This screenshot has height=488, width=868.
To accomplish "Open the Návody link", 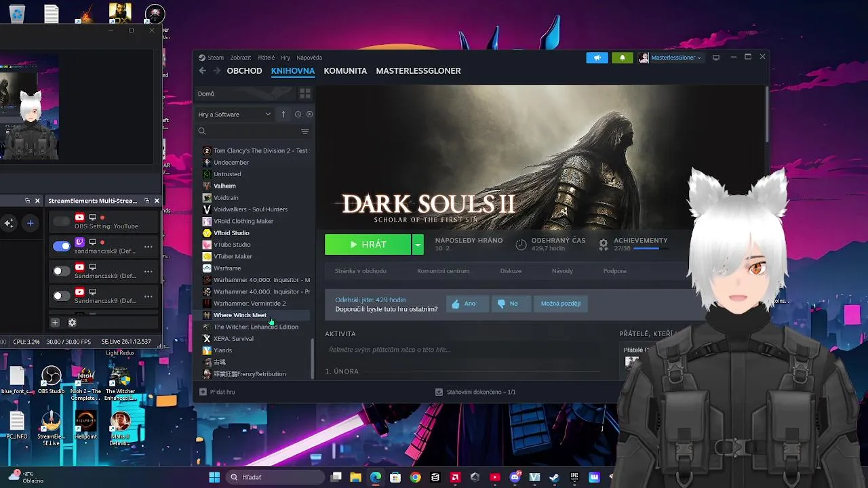I will tap(562, 271).
